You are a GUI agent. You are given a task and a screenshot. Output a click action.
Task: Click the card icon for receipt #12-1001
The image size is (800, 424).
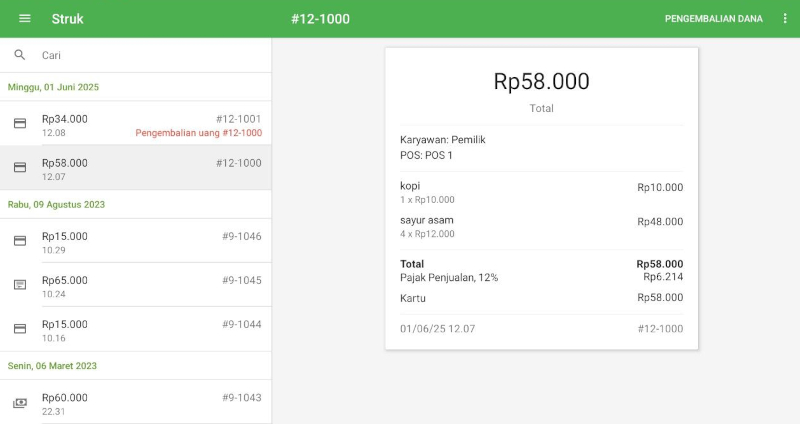pyautogui.click(x=20, y=124)
